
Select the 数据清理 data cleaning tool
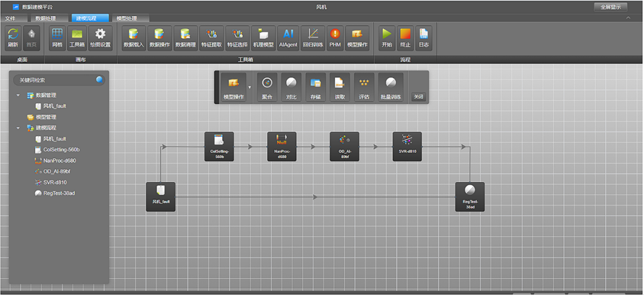(x=185, y=38)
